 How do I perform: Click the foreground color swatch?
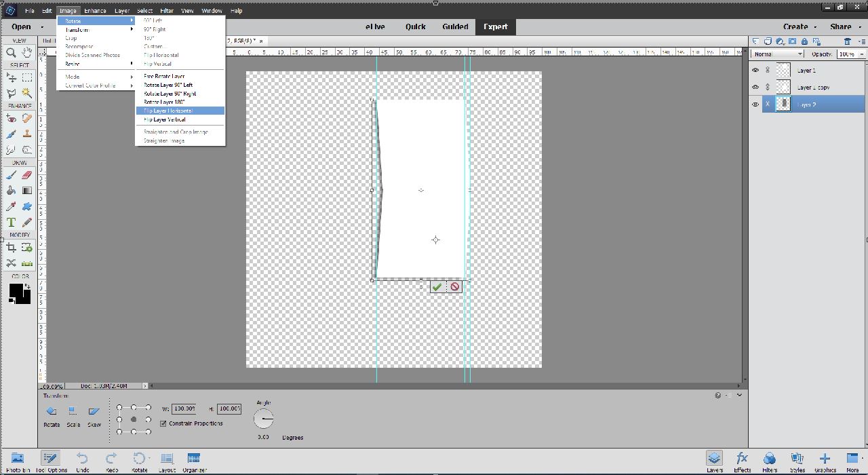tap(16, 290)
